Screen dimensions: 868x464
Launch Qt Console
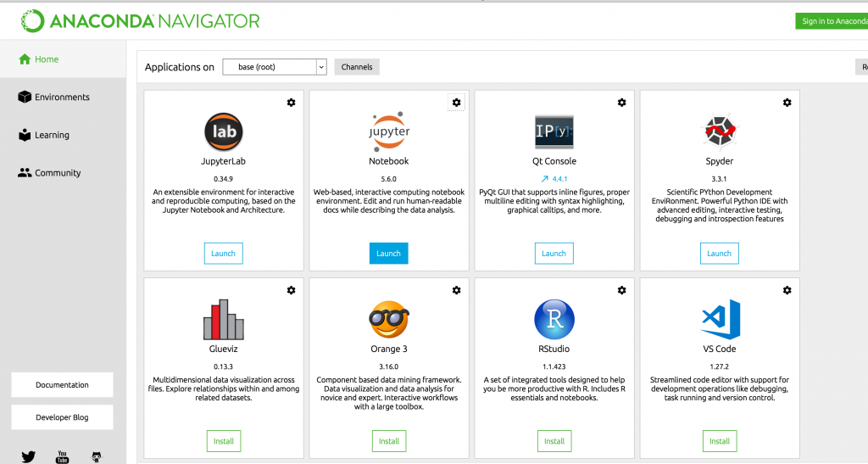(x=554, y=253)
